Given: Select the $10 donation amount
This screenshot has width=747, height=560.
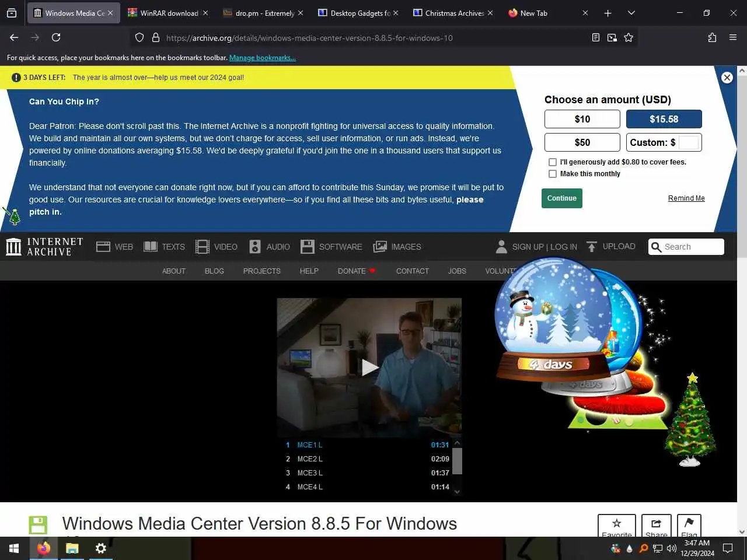Looking at the screenshot, I should coord(582,119).
